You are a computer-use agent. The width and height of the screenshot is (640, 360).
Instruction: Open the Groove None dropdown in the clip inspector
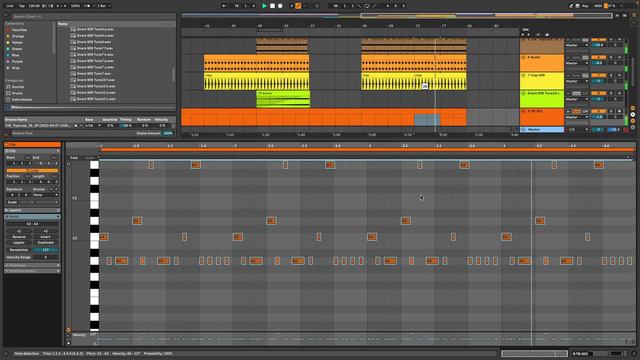tap(45, 195)
